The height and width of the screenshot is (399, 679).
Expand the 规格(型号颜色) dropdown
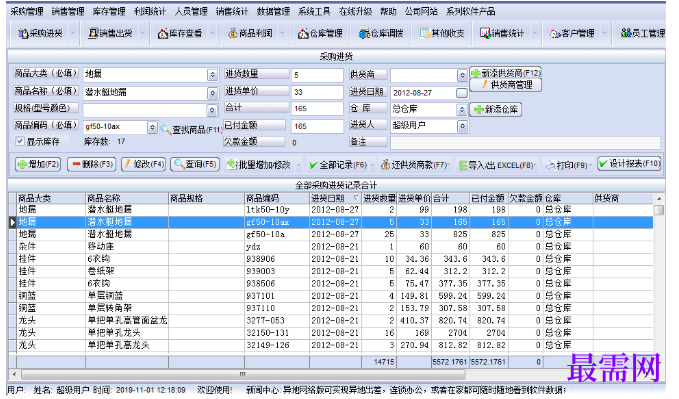(x=212, y=110)
